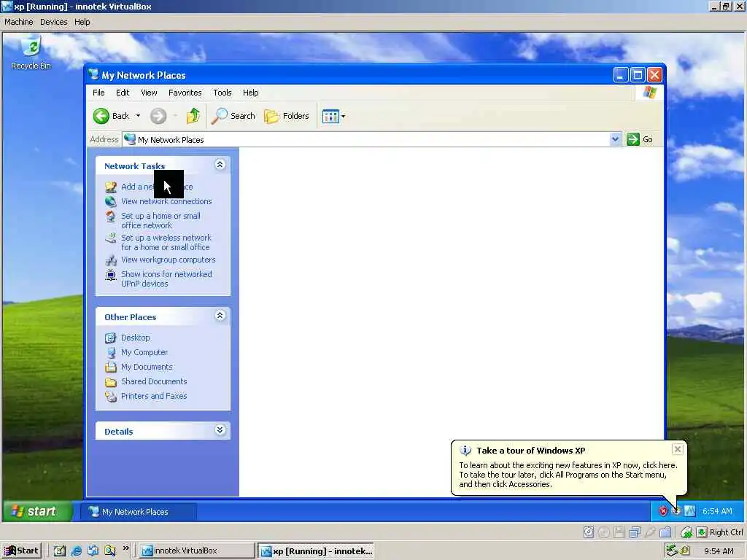Screen dimensions: 747x560
Task: Open My Documents from Other Places
Action: pos(147,367)
